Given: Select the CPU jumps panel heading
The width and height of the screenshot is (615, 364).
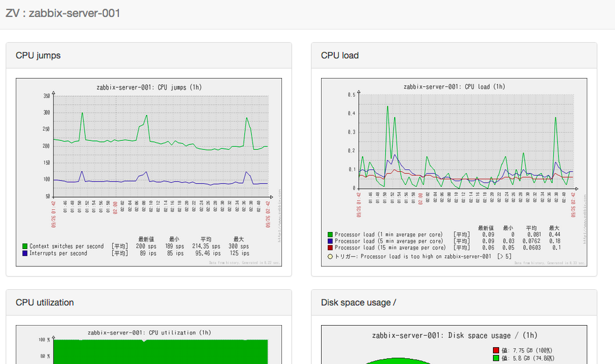Looking at the screenshot, I should click(x=38, y=56).
